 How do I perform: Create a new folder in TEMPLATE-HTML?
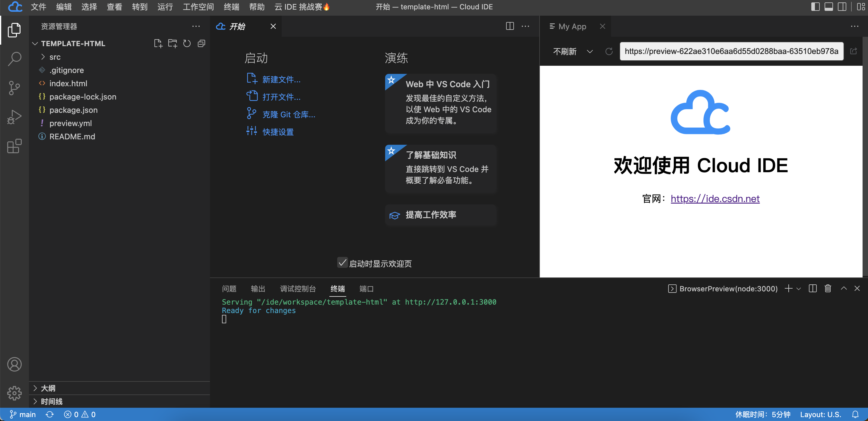[173, 43]
